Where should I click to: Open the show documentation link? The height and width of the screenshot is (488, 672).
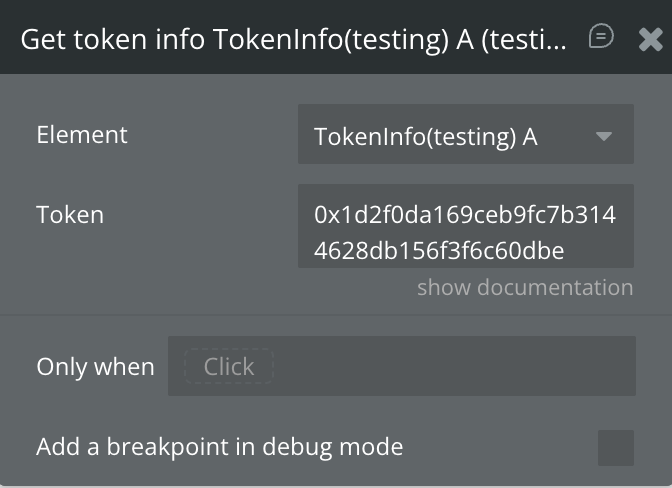click(x=525, y=288)
